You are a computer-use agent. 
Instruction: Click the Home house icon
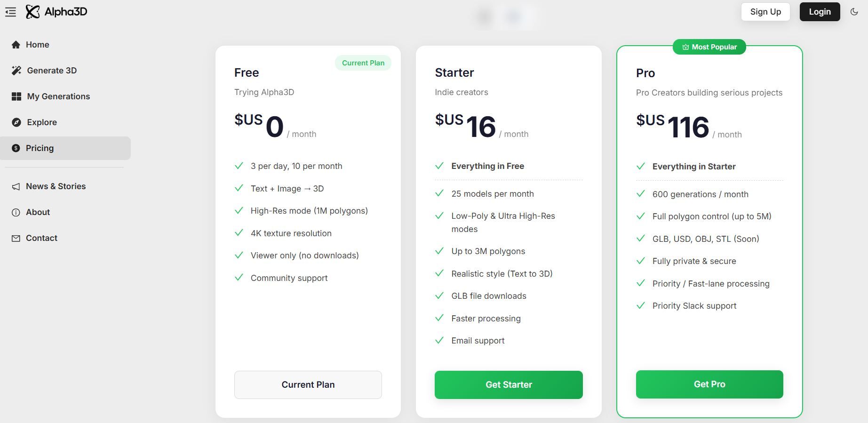pyautogui.click(x=16, y=45)
